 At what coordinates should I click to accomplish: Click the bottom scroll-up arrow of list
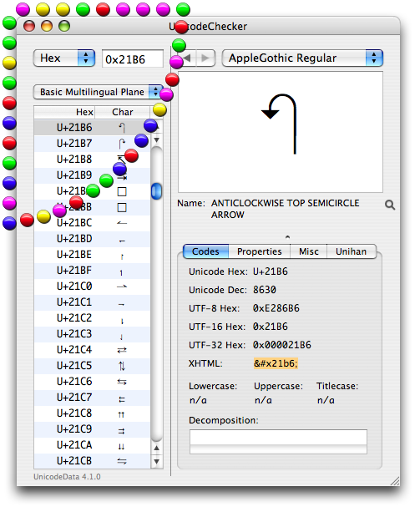[x=156, y=449]
